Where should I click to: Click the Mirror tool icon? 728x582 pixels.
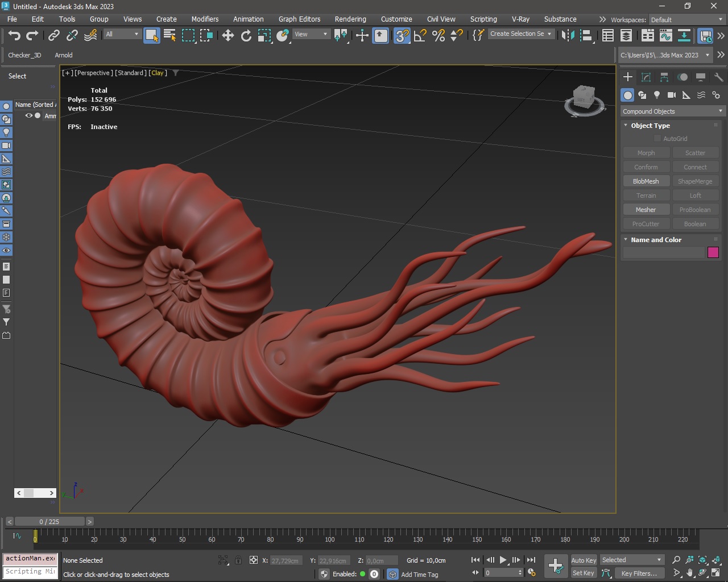click(568, 35)
